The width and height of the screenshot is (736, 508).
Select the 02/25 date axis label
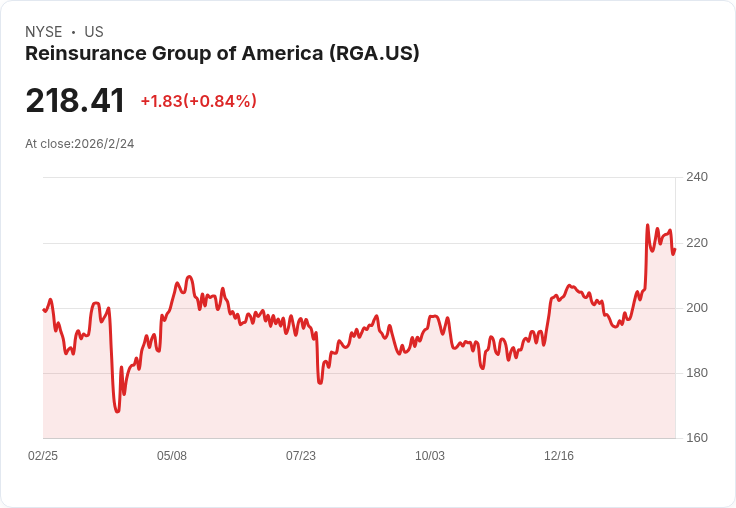point(43,456)
